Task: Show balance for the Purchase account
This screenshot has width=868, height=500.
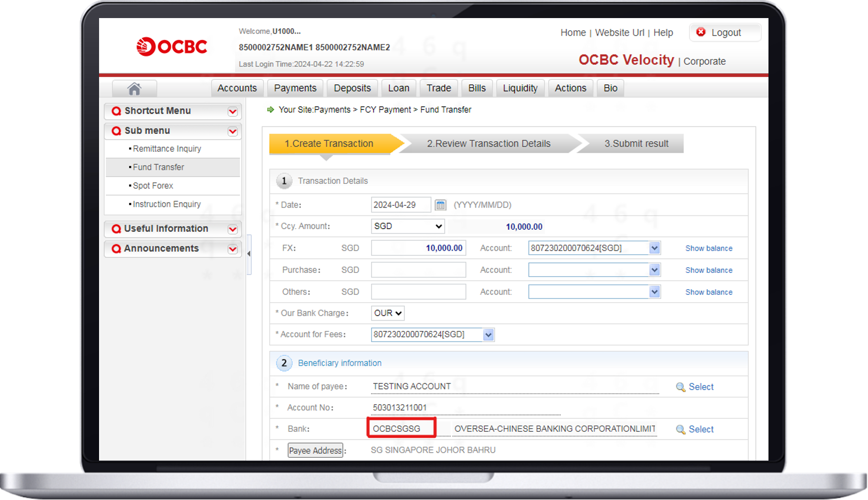Action: (x=709, y=270)
